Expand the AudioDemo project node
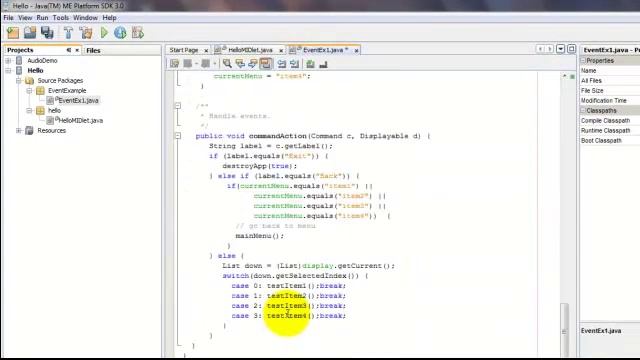 [8, 60]
